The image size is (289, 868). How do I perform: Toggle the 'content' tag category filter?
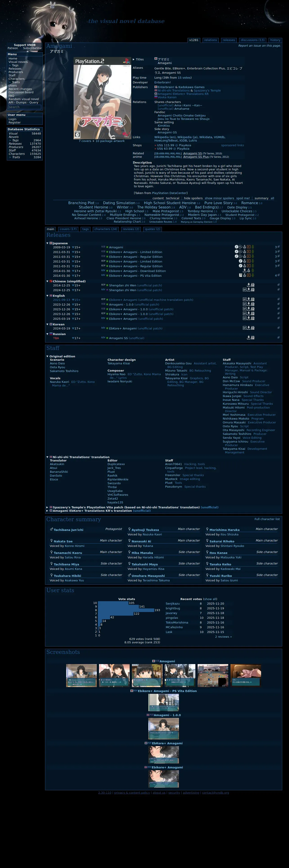[x=158, y=198]
